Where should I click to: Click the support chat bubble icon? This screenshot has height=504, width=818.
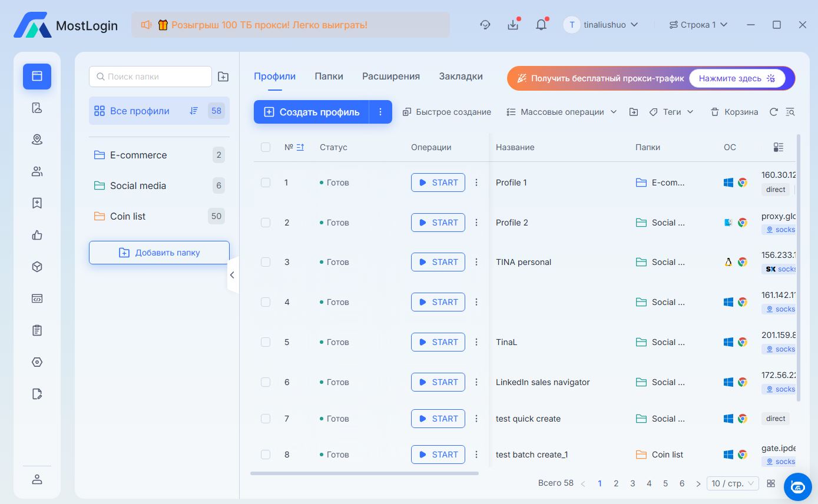point(798,486)
